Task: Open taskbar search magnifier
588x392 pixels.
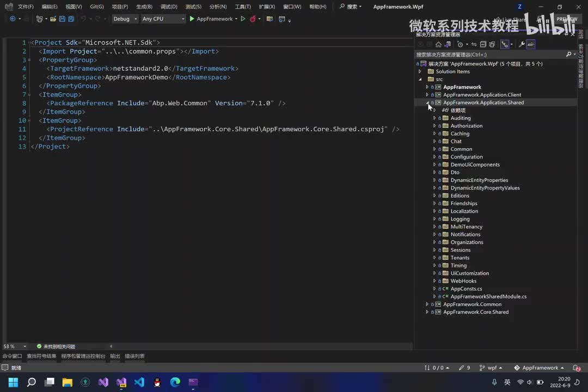Action: coord(32,382)
